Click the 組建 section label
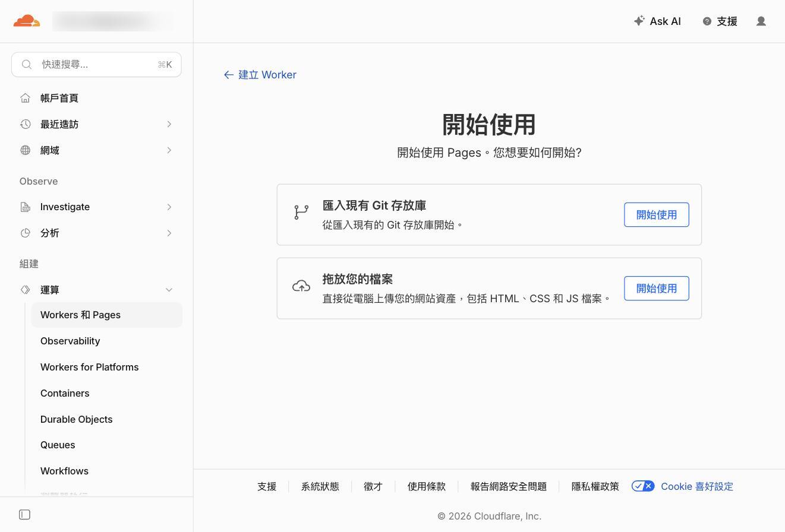The image size is (785, 532). [x=29, y=264]
